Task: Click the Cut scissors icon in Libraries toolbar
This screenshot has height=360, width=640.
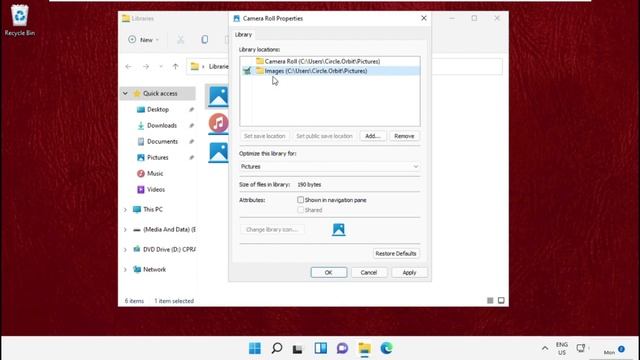Action: (180, 40)
